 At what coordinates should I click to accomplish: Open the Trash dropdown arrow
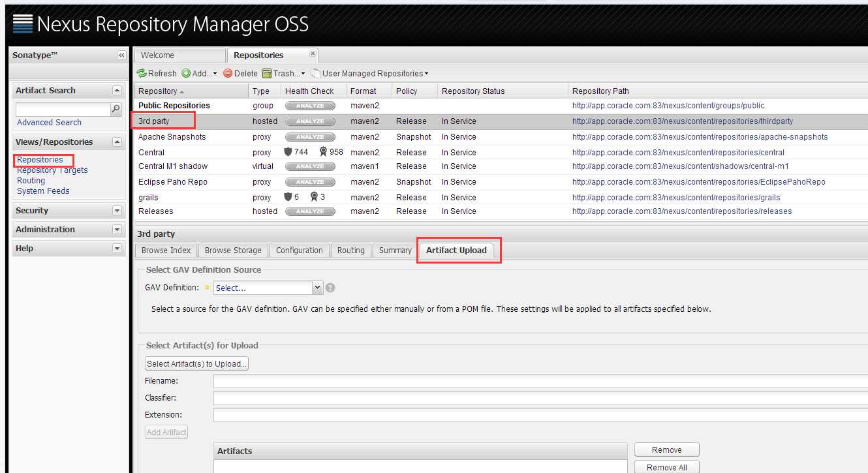pos(303,74)
